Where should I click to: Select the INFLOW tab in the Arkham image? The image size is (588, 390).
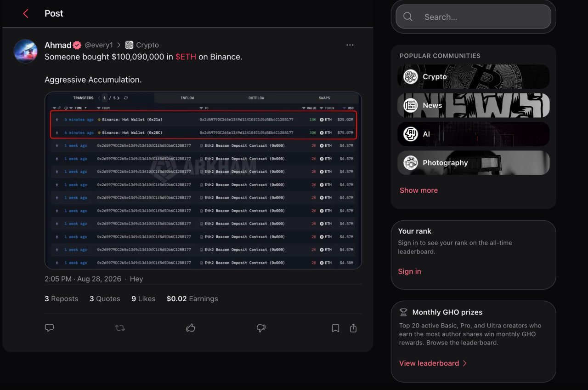click(187, 98)
